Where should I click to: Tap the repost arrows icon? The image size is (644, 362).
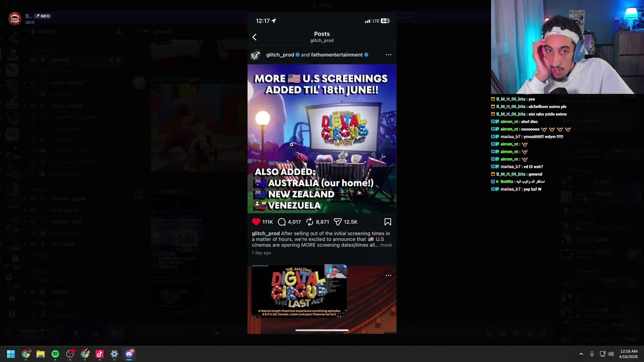click(310, 222)
